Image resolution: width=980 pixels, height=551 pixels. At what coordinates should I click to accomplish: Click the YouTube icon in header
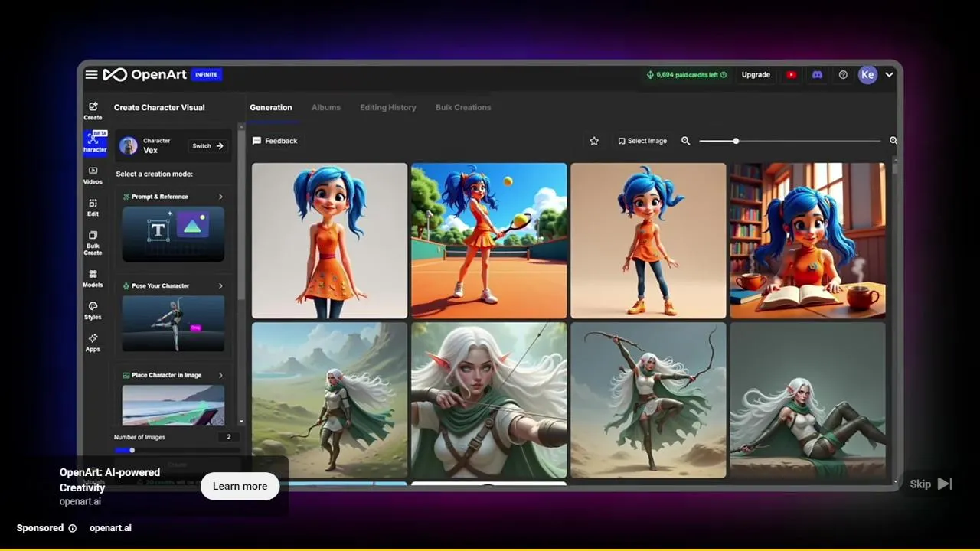(x=792, y=75)
